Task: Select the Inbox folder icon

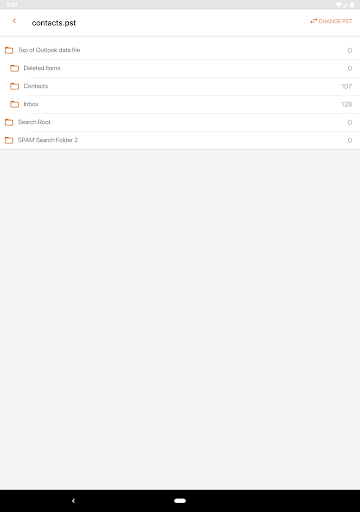Action: pyautogui.click(x=15, y=104)
